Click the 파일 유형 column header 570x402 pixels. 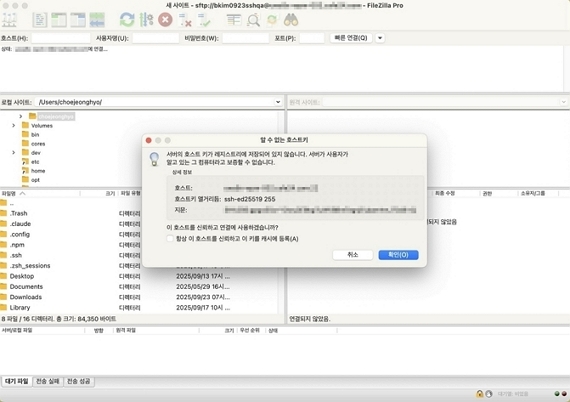pos(131,193)
